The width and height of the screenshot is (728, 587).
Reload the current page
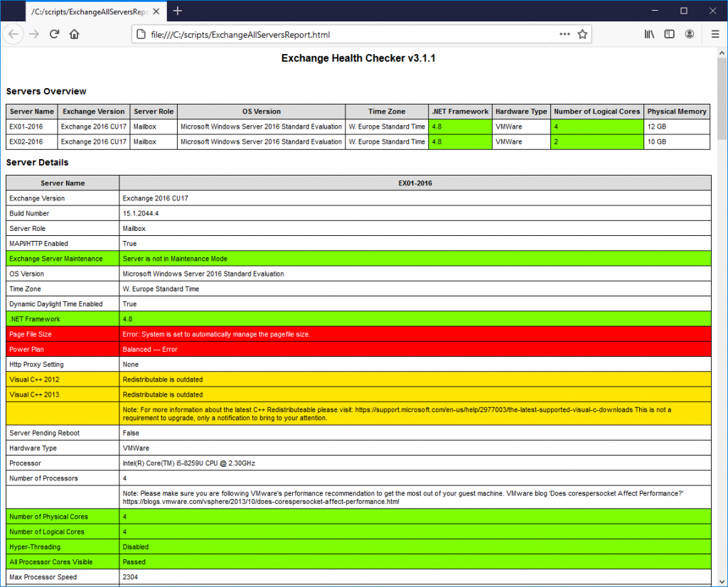point(54,34)
